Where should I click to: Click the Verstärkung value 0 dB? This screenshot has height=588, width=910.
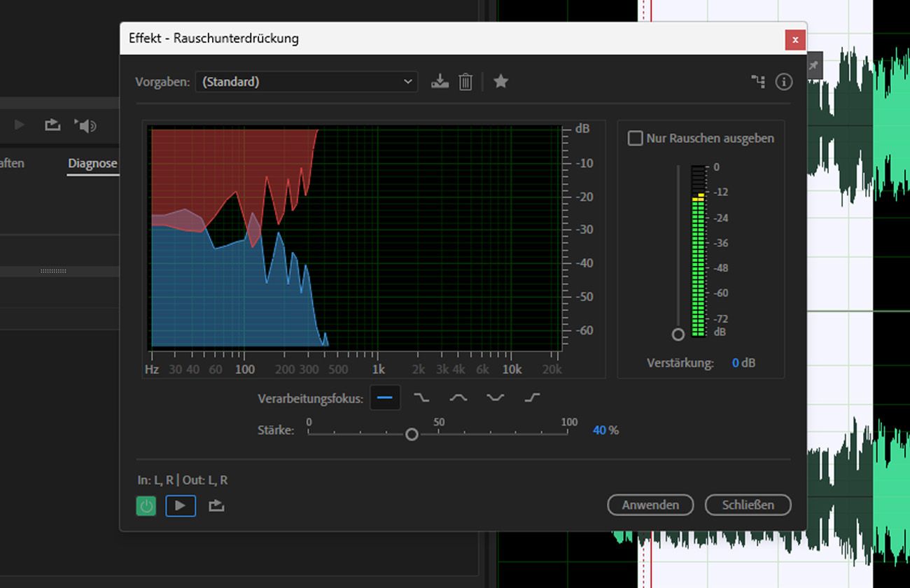tap(743, 363)
